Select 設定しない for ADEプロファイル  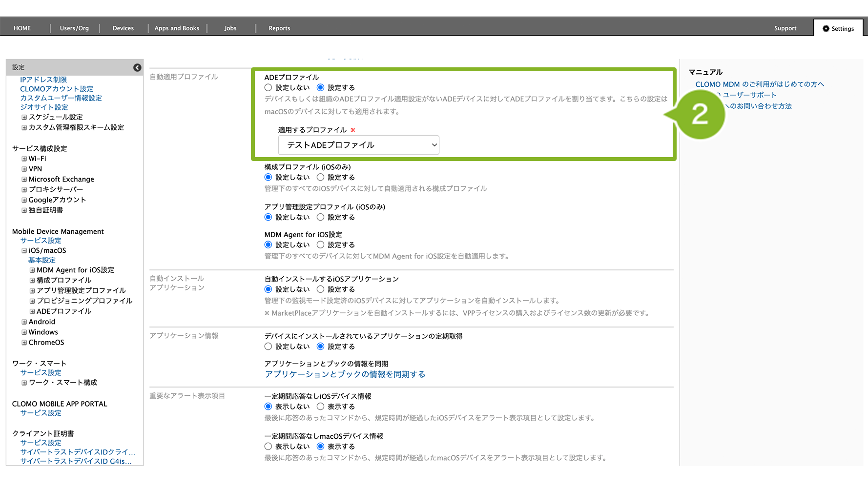268,88
